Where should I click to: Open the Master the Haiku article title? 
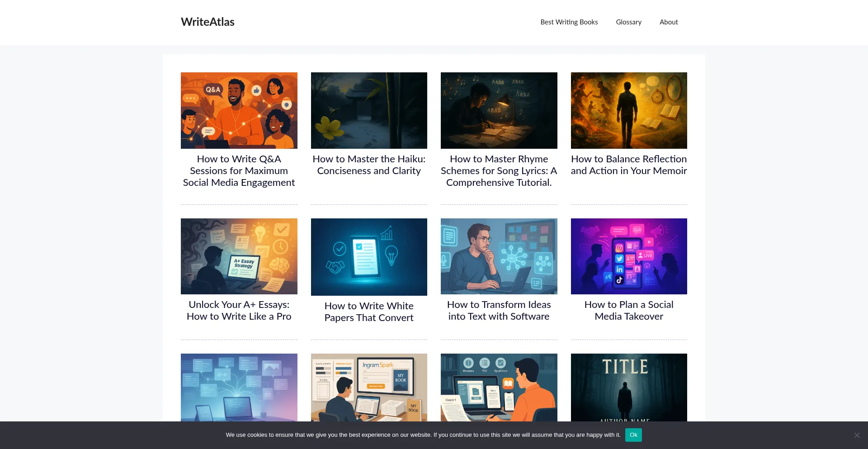click(369, 165)
